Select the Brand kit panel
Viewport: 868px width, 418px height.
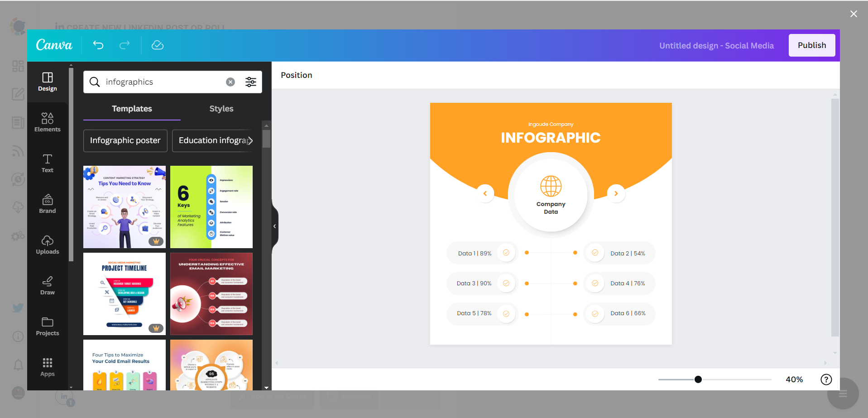[x=47, y=204]
